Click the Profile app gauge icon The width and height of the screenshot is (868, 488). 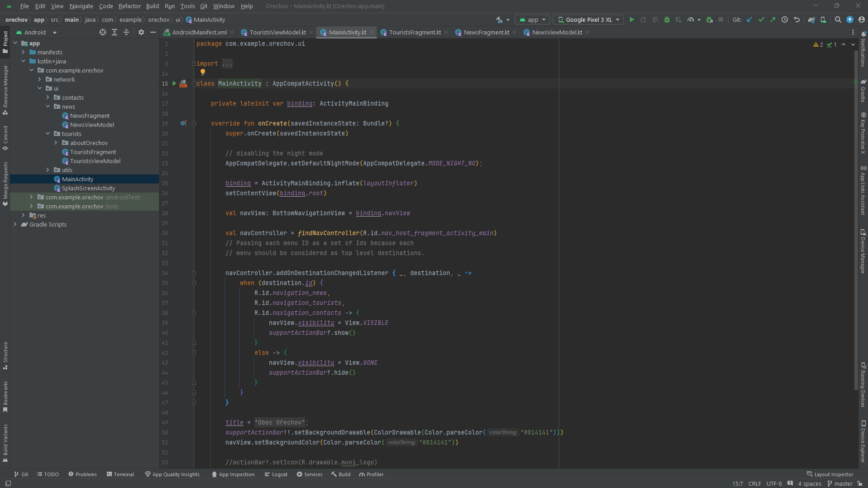click(x=690, y=19)
